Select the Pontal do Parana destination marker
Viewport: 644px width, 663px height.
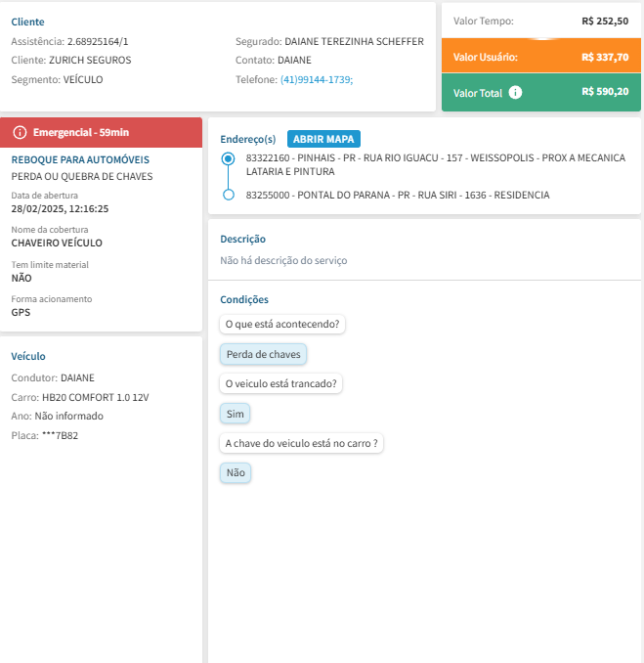pos(229,195)
